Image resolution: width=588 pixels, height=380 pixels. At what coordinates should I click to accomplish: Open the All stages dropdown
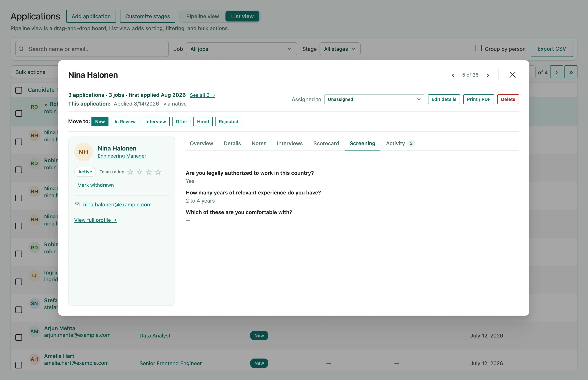(x=340, y=49)
